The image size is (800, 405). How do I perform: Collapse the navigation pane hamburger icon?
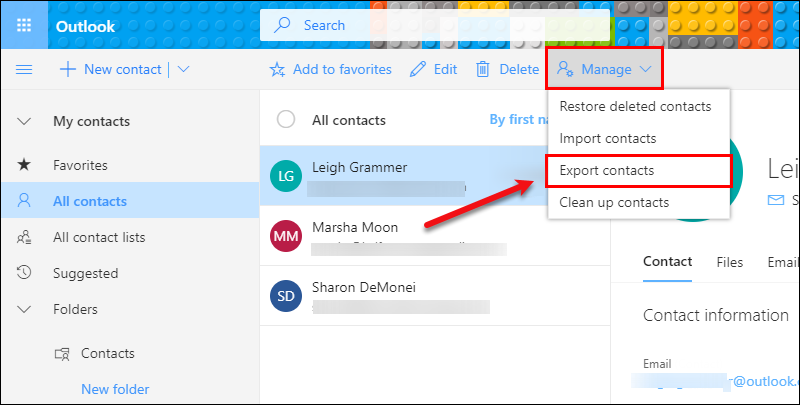(25, 69)
